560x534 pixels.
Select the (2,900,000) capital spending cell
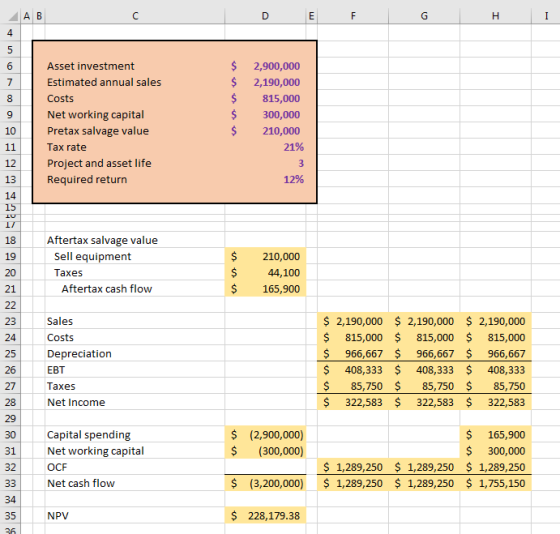click(265, 435)
